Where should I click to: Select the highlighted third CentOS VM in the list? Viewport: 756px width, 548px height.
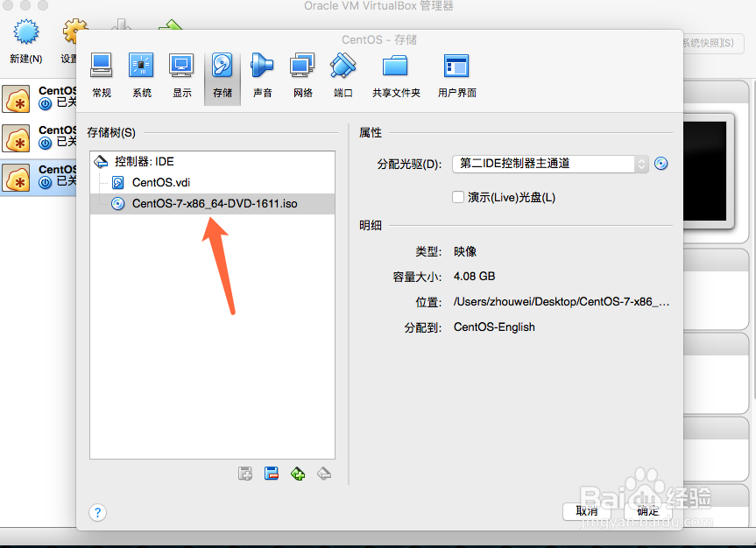[x=39, y=178]
